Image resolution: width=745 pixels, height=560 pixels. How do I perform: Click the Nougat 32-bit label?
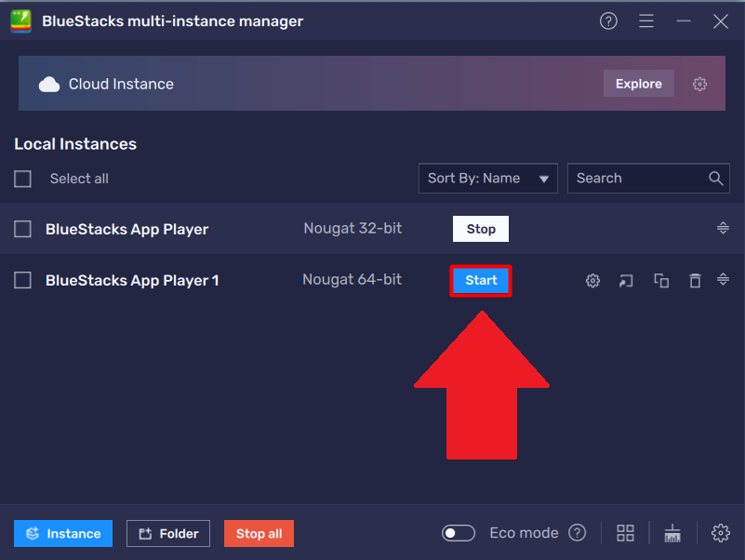(x=353, y=228)
